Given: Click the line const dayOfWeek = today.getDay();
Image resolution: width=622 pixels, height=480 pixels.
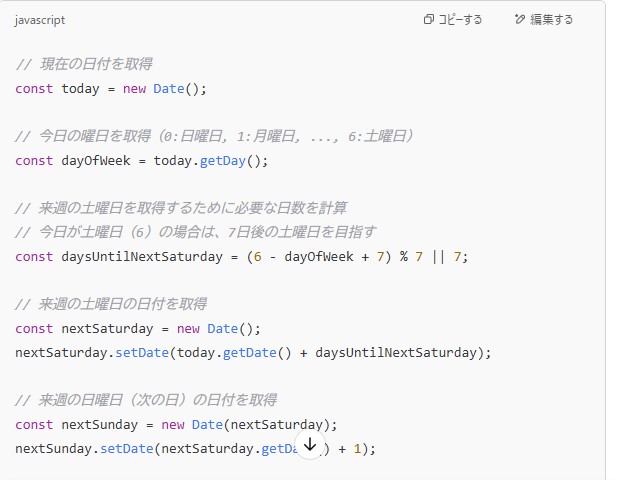Looking at the screenshot, I should (142, 161).
